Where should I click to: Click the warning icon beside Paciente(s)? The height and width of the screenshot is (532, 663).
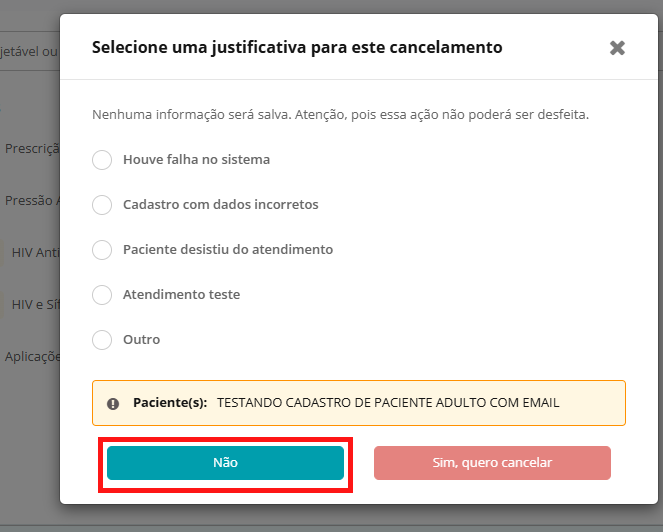pos(113,404)
